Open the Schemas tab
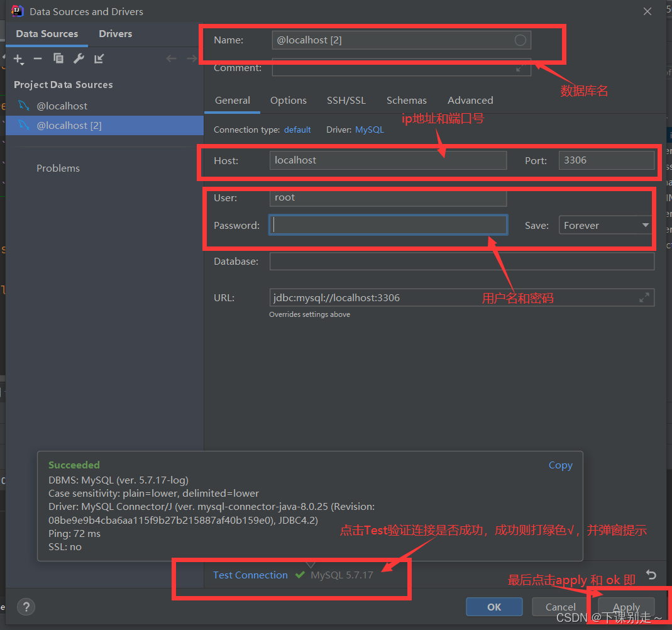Image resolution: width=672 pixels, height=630 pixels. (407, 101)
